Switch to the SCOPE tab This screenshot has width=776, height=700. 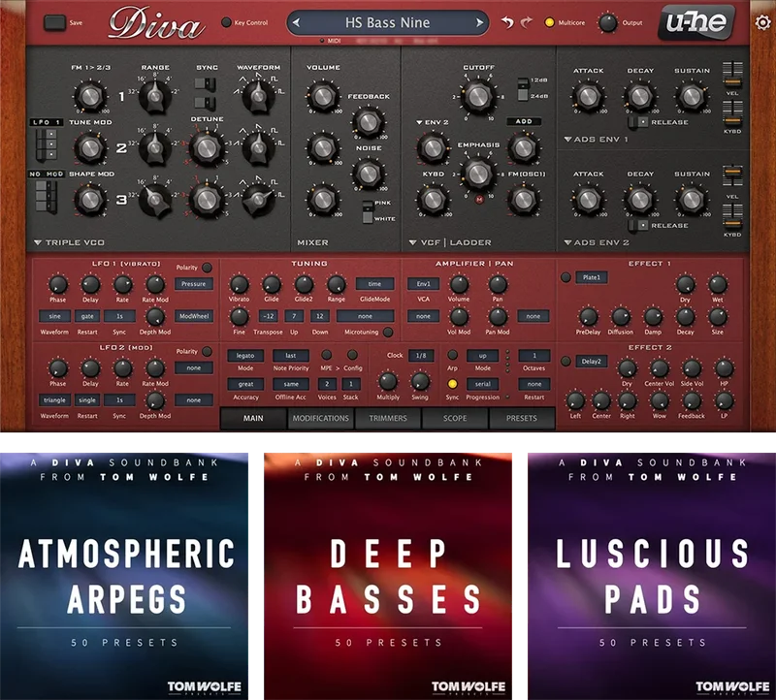[x=455, y=418]
